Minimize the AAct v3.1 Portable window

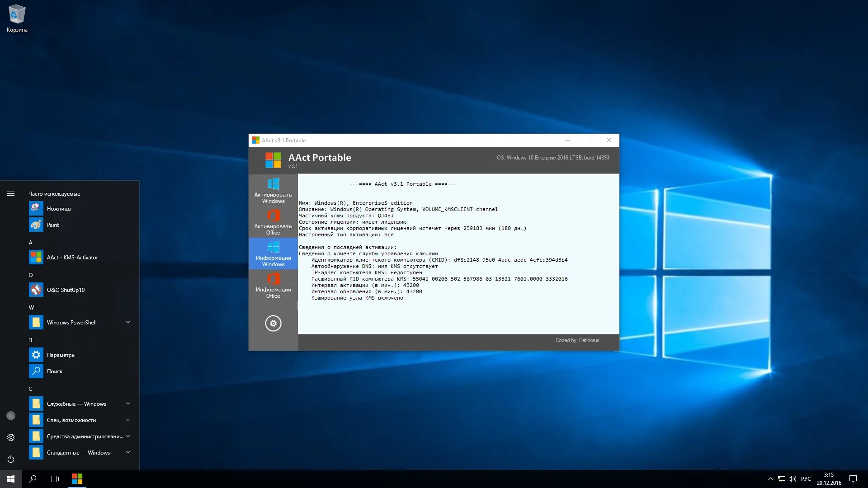click(x=568, y=141)
